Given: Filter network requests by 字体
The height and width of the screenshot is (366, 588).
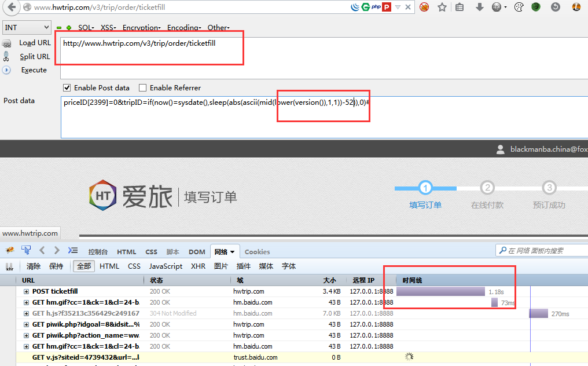Looking at the screenshot, I should (x=289, y=266).
